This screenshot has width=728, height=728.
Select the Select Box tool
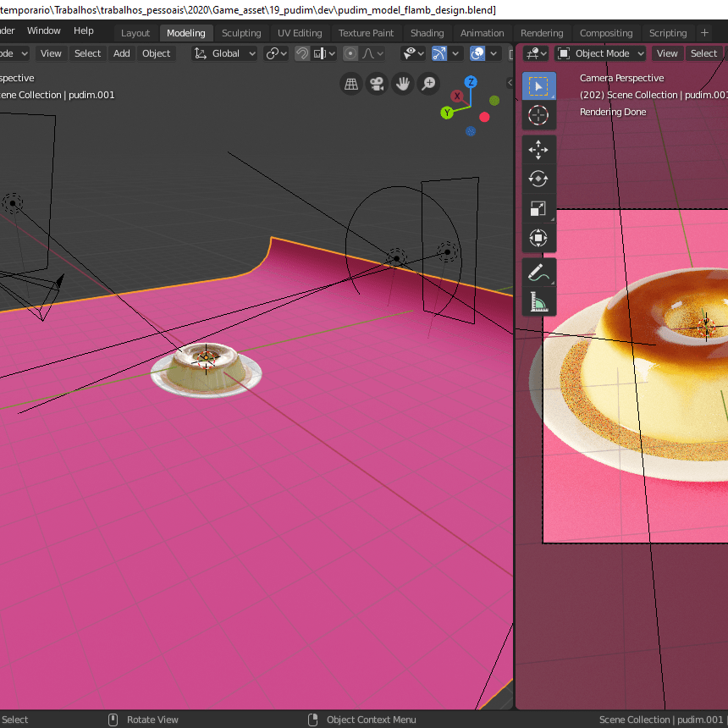[538, 86]
